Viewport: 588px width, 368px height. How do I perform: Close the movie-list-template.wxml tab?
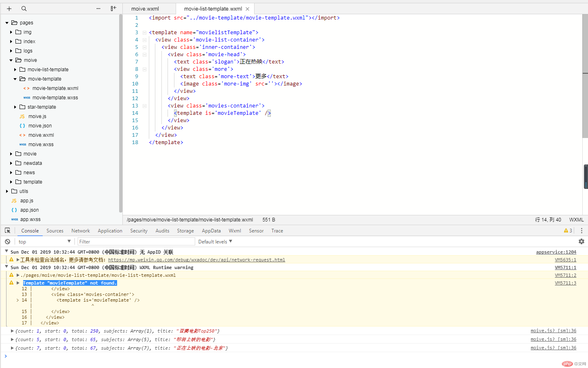pos(247,9)
